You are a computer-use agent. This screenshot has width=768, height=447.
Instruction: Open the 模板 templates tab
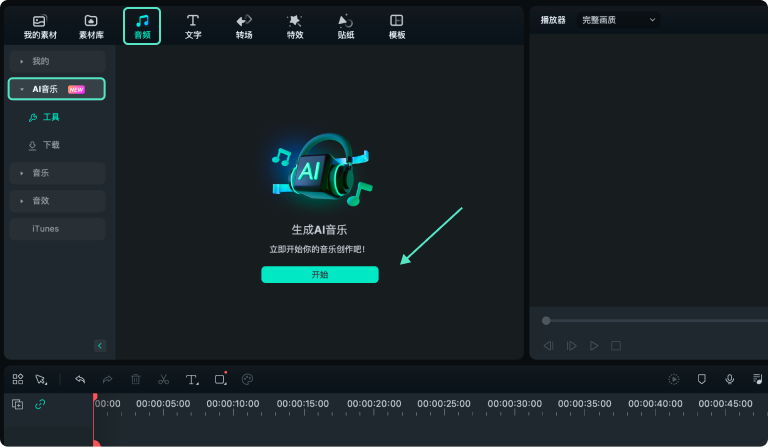[397, 27]
